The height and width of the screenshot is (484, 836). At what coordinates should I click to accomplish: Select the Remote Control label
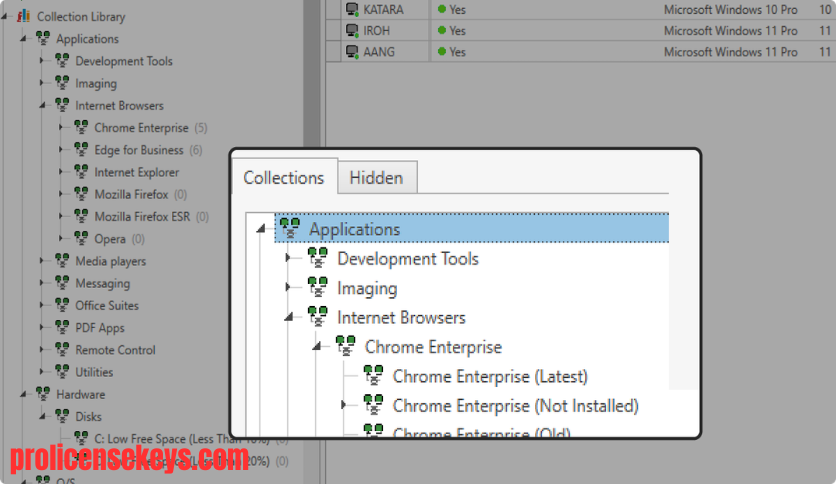click(115, 350)
